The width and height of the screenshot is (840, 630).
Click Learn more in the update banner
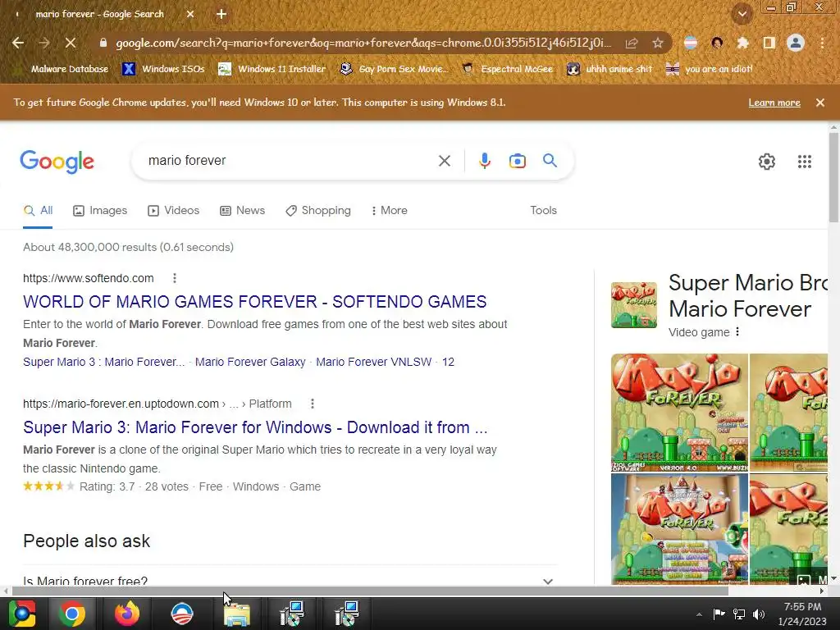pos(774,103)
